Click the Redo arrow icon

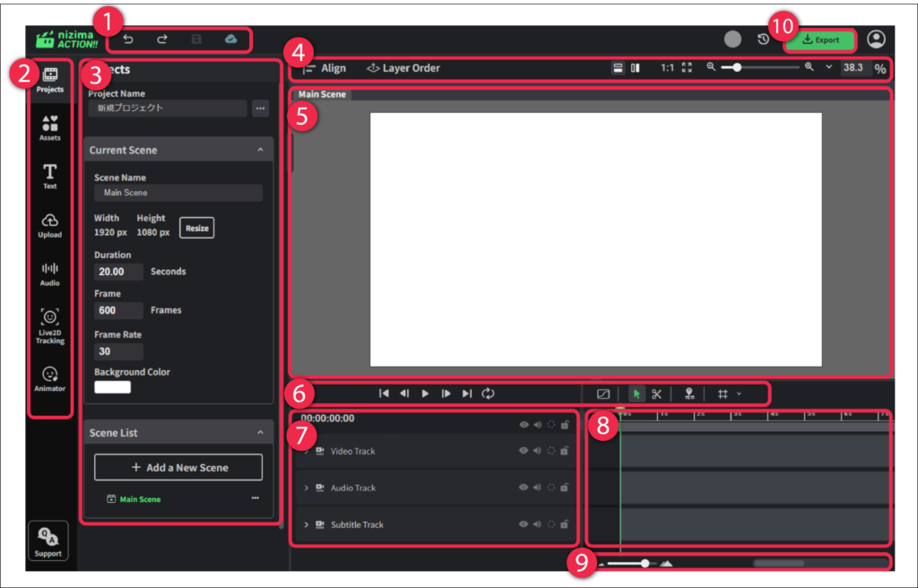[x=162, y=39]
